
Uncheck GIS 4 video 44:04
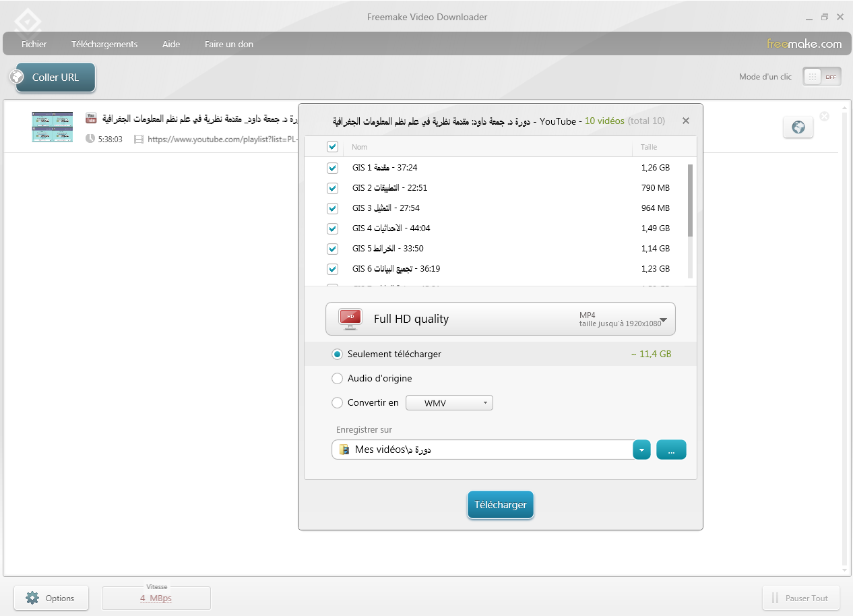(332, 228)
